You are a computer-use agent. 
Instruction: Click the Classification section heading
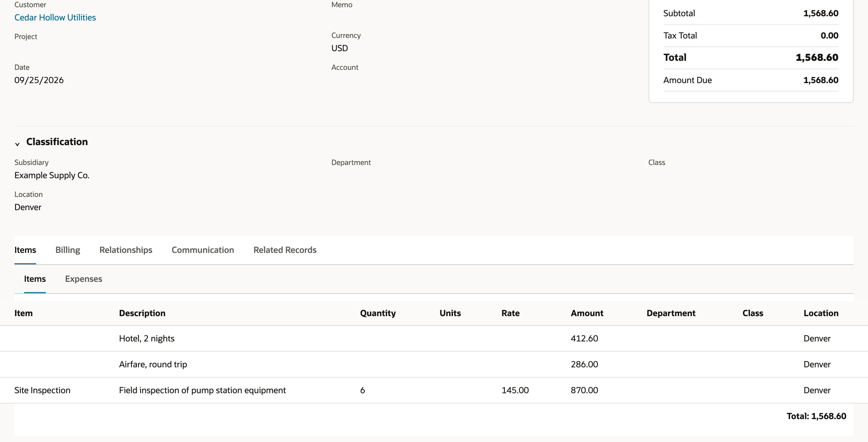(57, 142)
